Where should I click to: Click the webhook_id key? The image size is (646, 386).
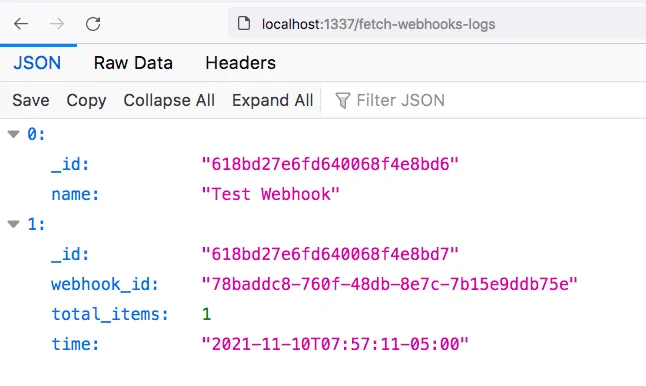tap(105, 284)
